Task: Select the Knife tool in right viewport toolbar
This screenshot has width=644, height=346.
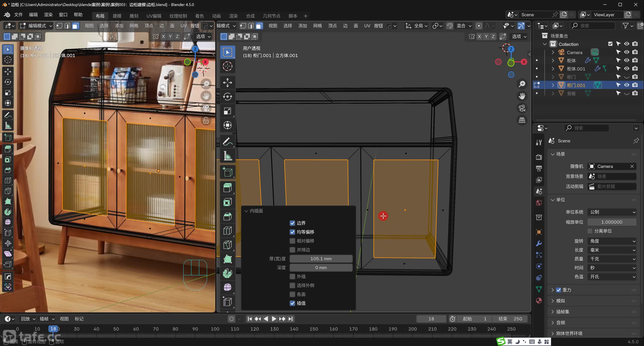Action: tap(227, 245)
